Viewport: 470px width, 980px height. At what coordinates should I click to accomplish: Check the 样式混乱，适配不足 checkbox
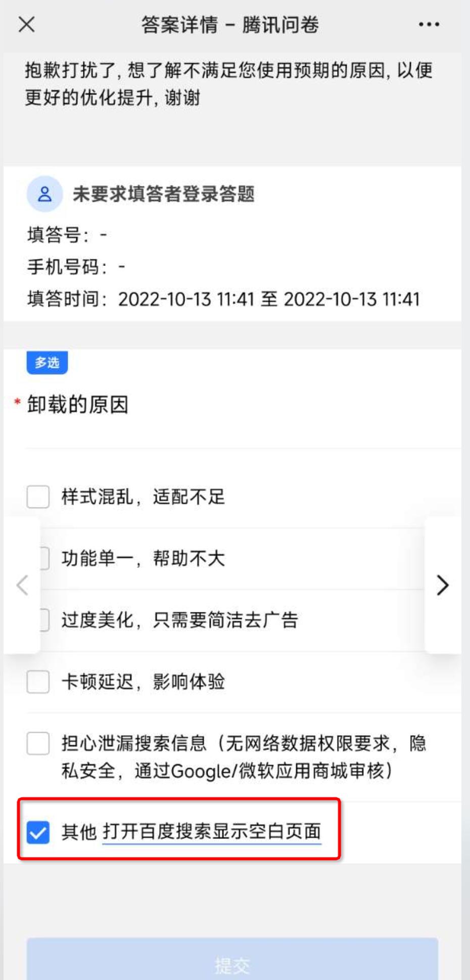tap(38, 497)
